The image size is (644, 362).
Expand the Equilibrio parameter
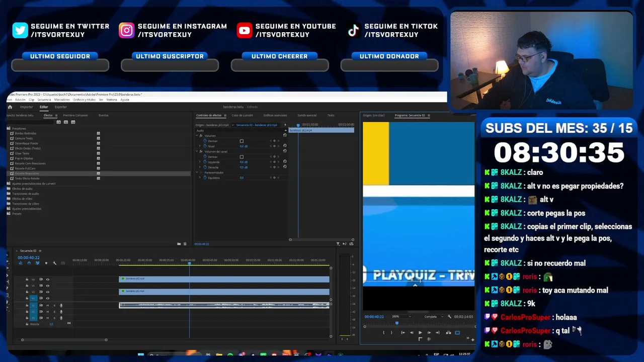coord(200,177)
